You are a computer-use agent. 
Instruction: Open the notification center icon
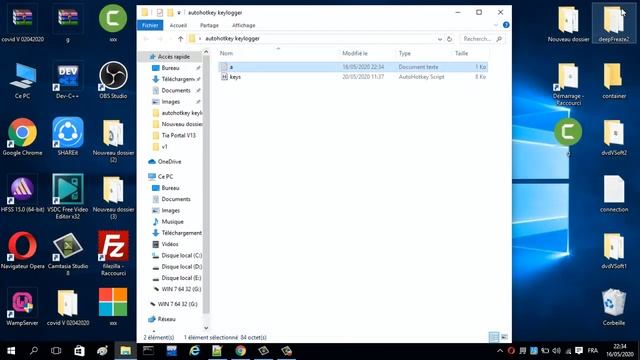[579, 351]
